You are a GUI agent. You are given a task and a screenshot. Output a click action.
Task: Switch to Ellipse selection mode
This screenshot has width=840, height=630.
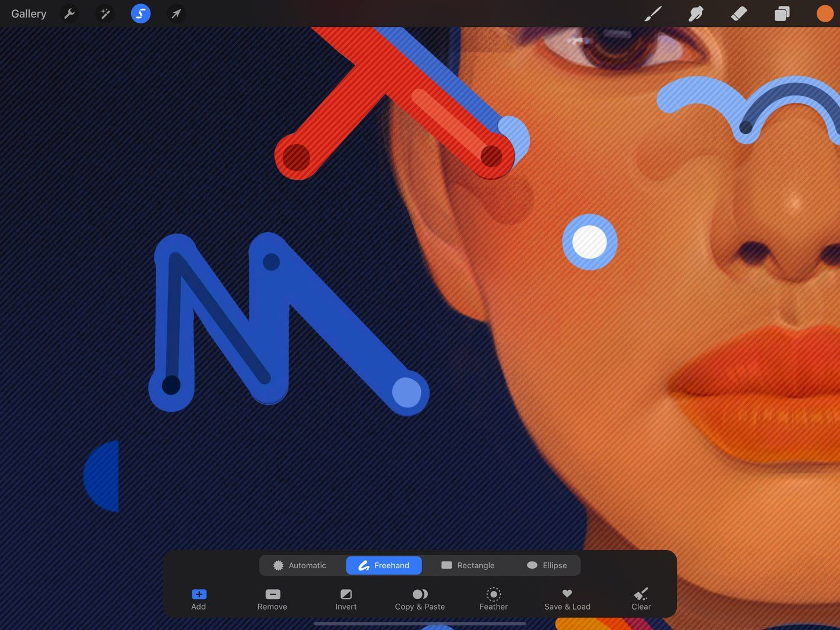[x=547, y=565]
